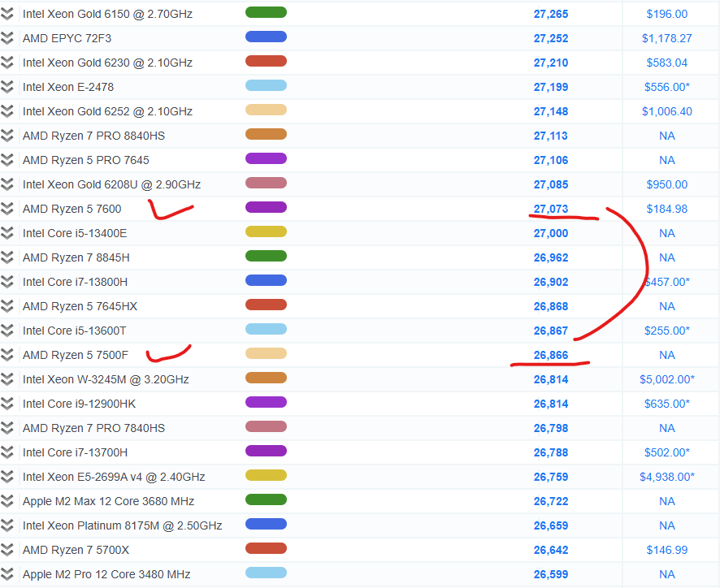
Task: Click score 27,000 for Core i5-13400E
Action: pyautogui.click(x=550, y=233)
